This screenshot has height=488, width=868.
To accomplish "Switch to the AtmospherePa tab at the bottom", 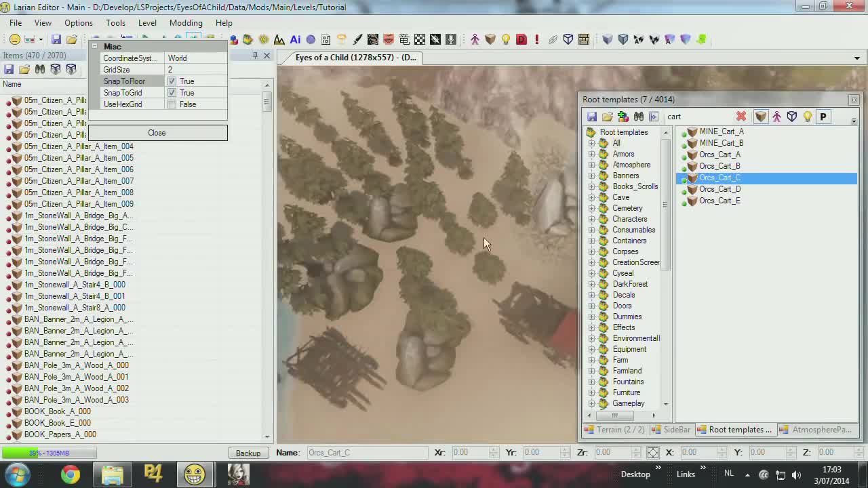I will pos(821,429).
